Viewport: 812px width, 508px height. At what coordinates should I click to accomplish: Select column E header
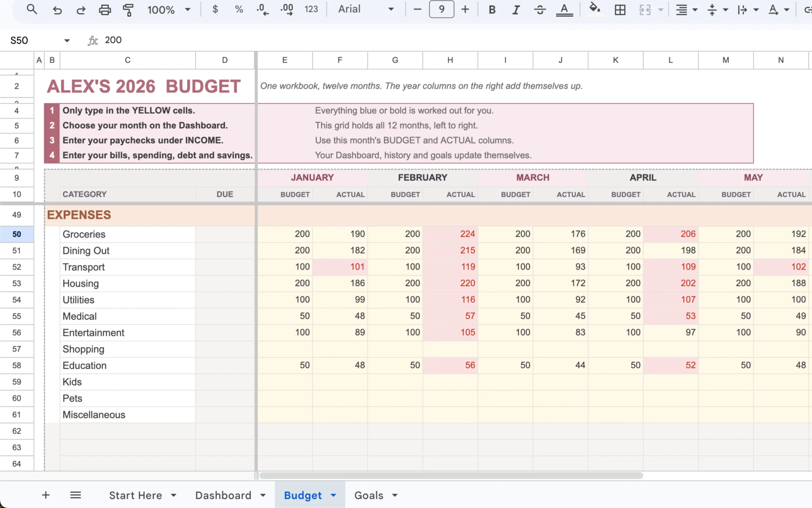point(285,60)
